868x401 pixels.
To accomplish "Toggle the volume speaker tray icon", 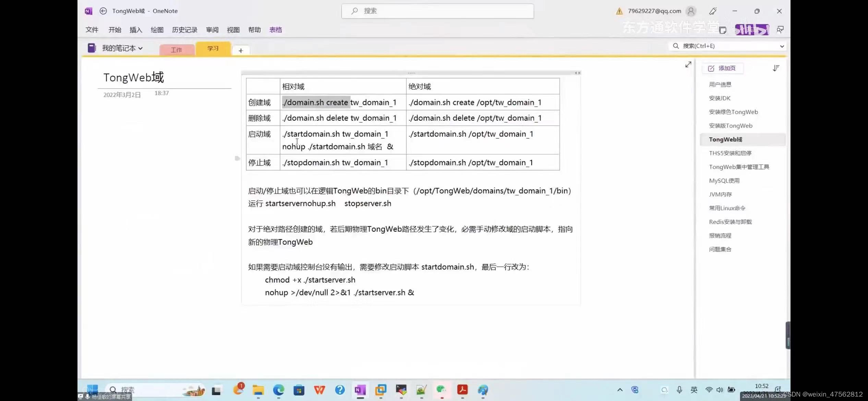I will [720, 390].
